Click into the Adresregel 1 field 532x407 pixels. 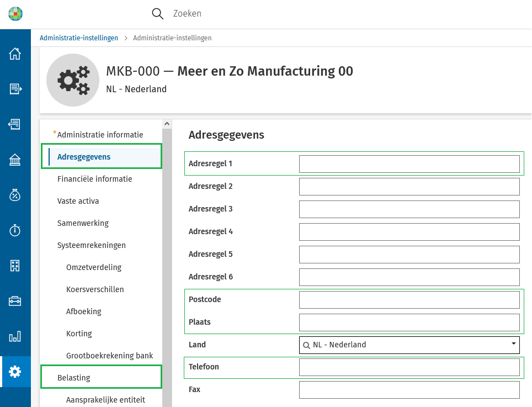(x=409, y=164)
